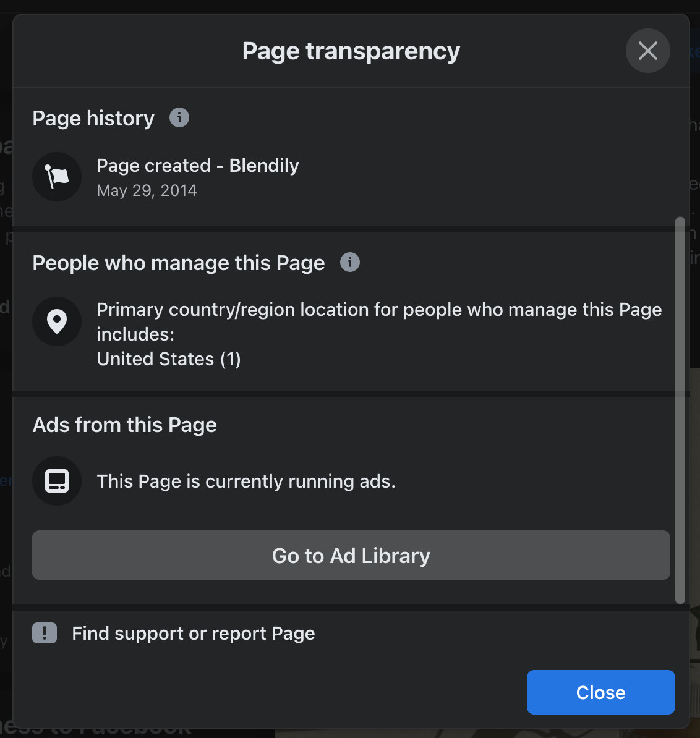
Task: Click the info icon beside People who manage this Page
Action: [x=350, y=263]
